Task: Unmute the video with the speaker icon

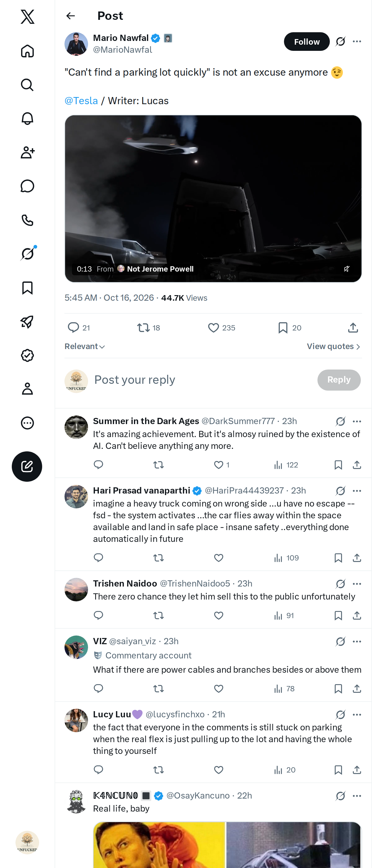Action: coord(346,268)
